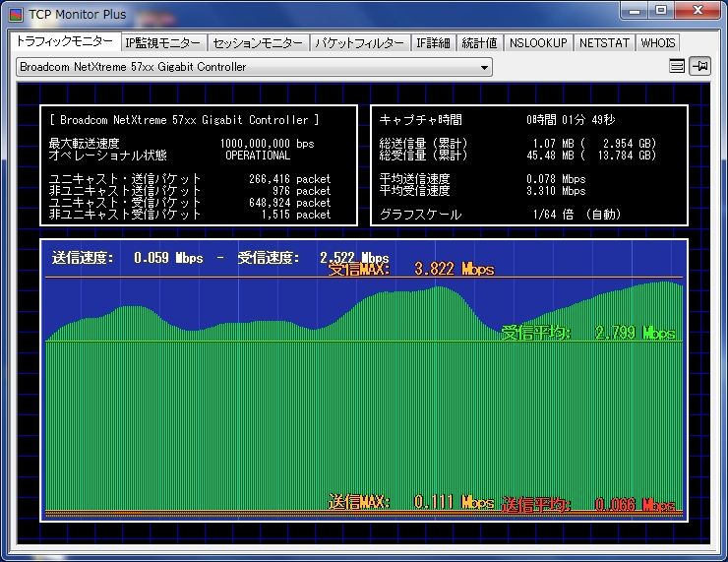Click the 648,924 packet unicast receive count
Viewport: 728px width, 562px height.
pyautogui.click(x=289, y=203)
